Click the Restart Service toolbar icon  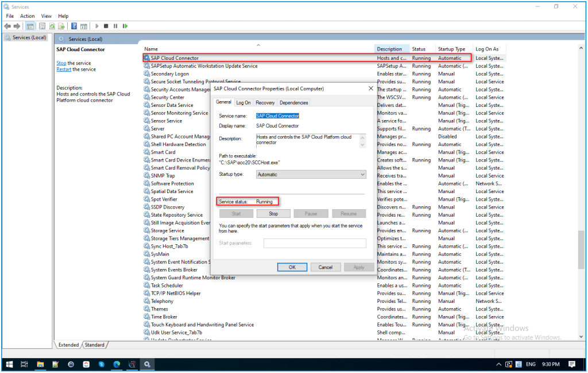click(x=125, y=26)
